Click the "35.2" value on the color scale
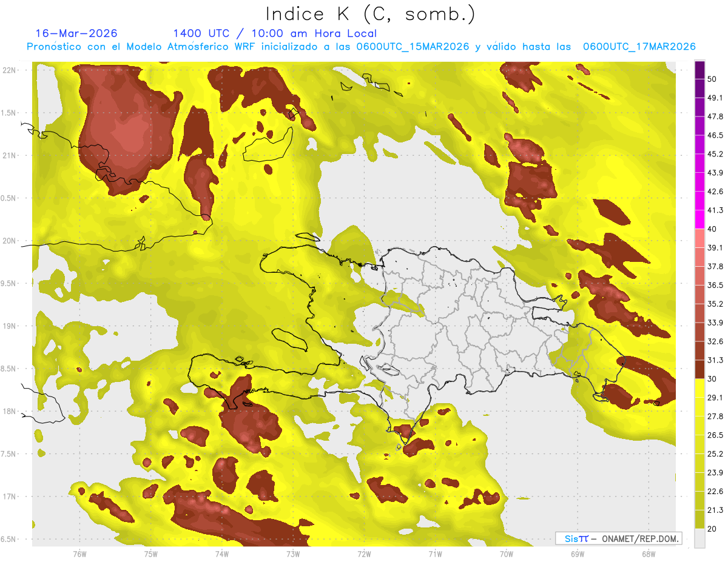The image size is (728, 562). 715,304
